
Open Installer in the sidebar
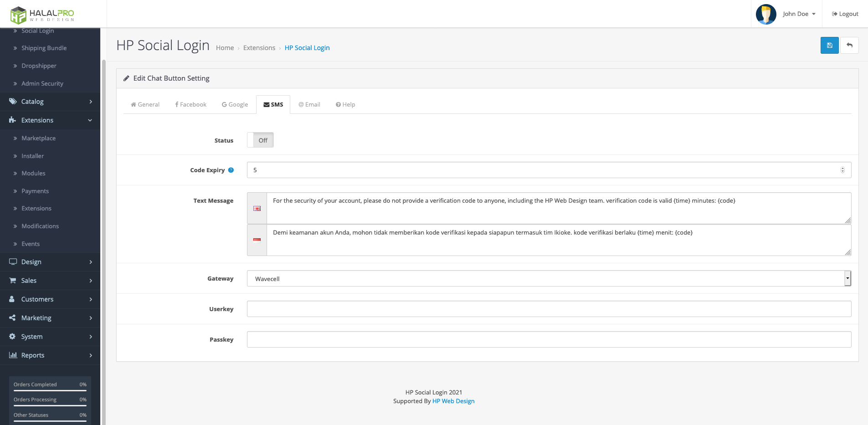[33, 156]
